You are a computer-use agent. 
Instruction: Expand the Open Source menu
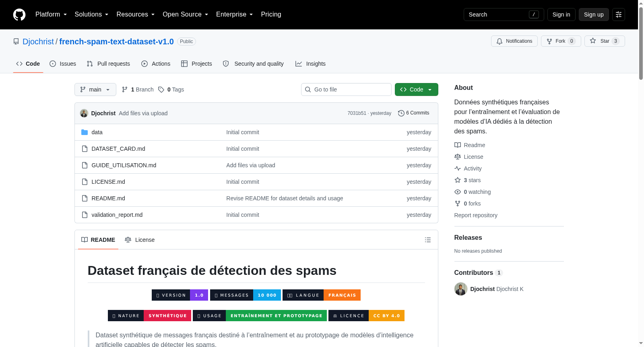click(x=185, y=15)
